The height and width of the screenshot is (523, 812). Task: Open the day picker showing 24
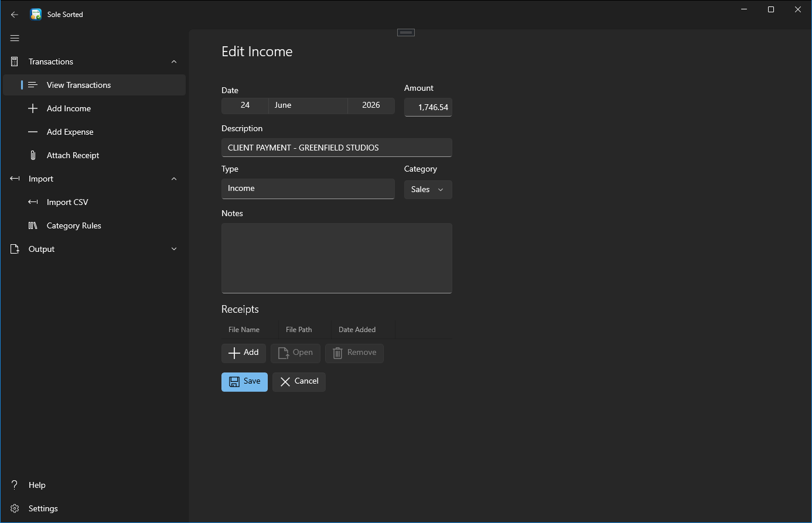coord(245,105)
